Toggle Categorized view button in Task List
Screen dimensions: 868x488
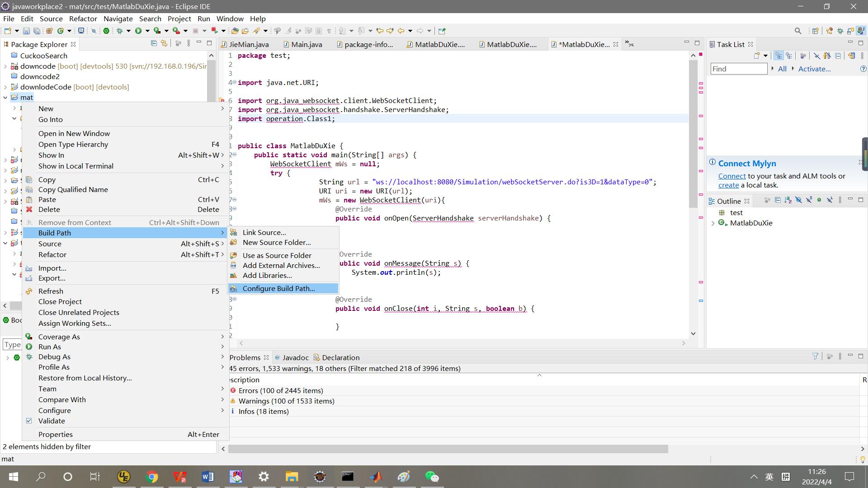tap(778, 56)
